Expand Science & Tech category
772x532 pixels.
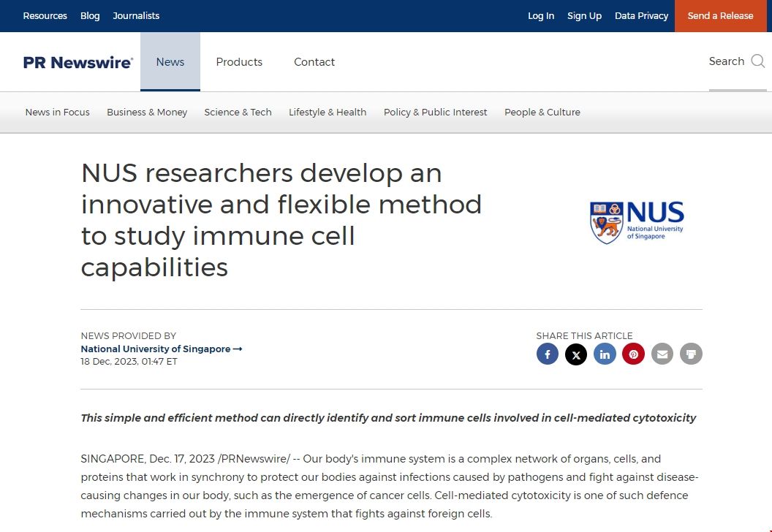point(238,113)
